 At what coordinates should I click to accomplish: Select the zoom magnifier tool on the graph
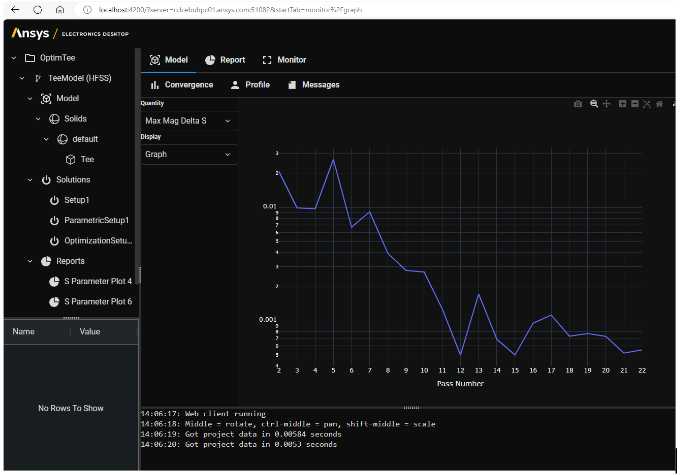coord(594,104)
